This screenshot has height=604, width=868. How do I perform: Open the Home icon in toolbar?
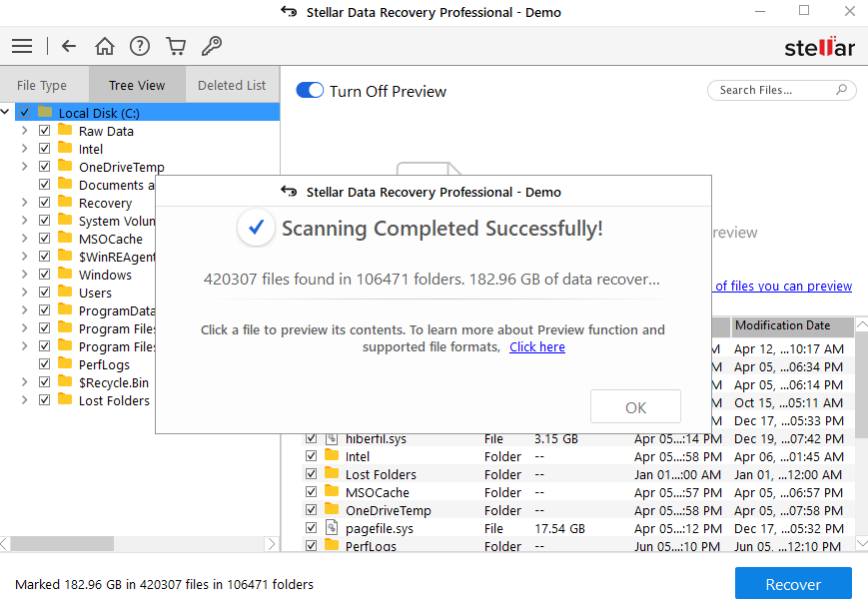tap(104, 46)
